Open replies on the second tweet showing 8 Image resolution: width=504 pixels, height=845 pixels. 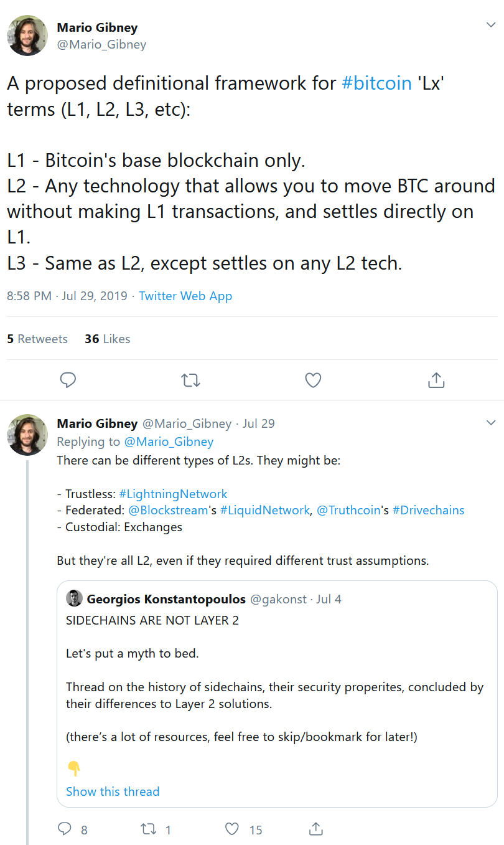pyautogui.click(x=72, y=829)
